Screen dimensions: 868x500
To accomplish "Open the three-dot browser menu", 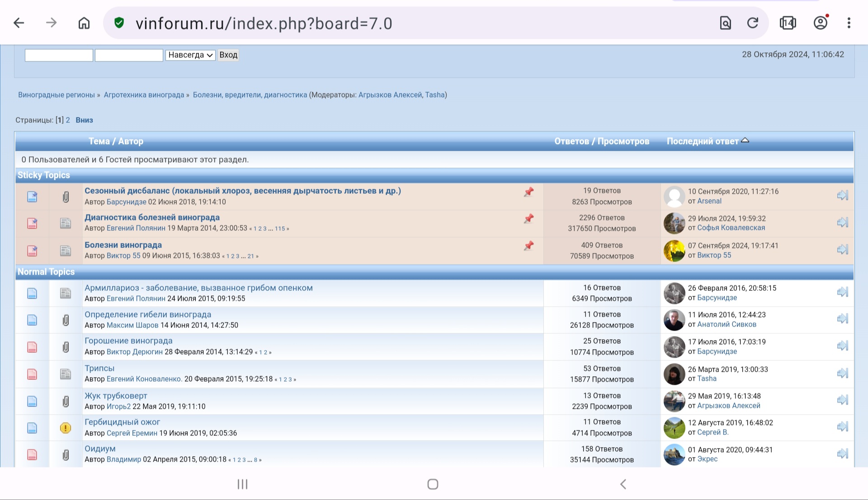I will [849, 23].
